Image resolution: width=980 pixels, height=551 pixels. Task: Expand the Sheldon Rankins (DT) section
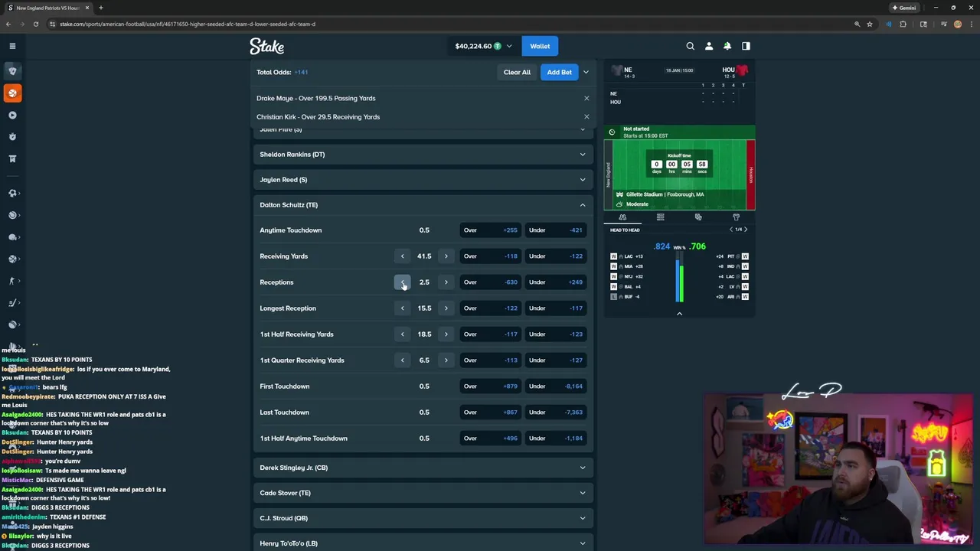(423, 155)
